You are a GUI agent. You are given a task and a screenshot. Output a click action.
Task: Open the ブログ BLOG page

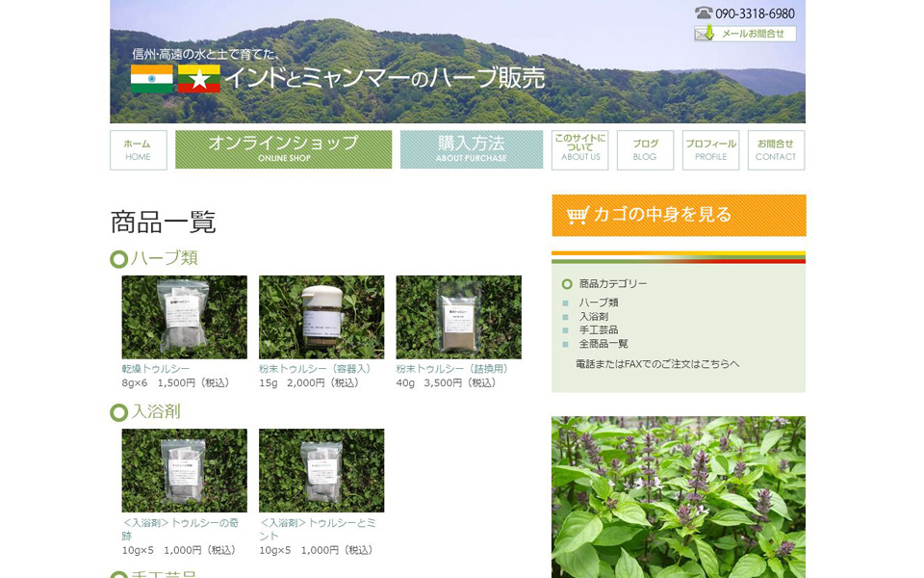(645, 150)
